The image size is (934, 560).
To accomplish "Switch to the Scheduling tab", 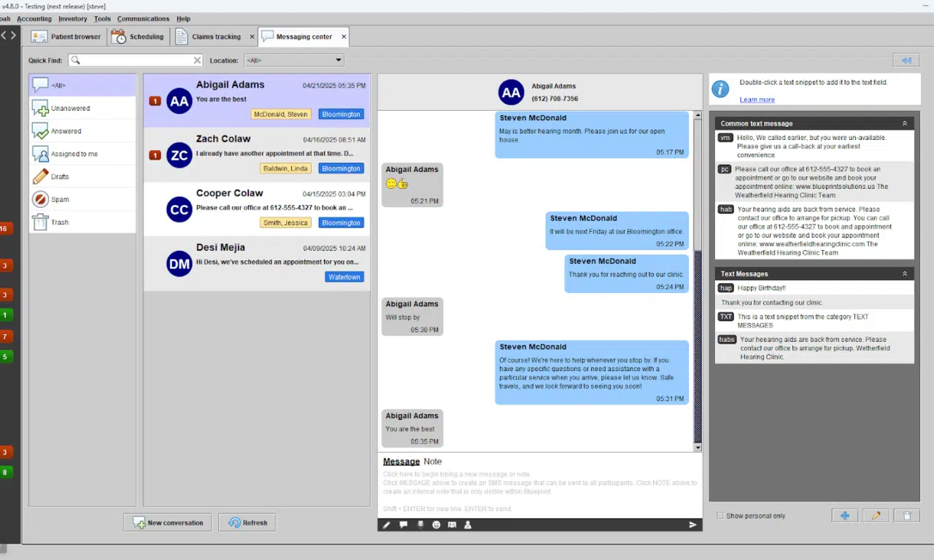I will pos(137,36).
